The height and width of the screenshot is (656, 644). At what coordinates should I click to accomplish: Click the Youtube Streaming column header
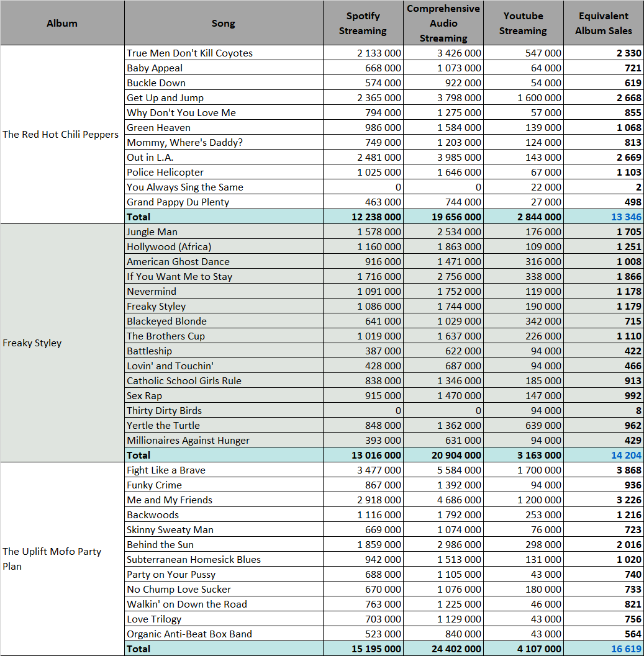pyautogui.click(x=524, y=23)
